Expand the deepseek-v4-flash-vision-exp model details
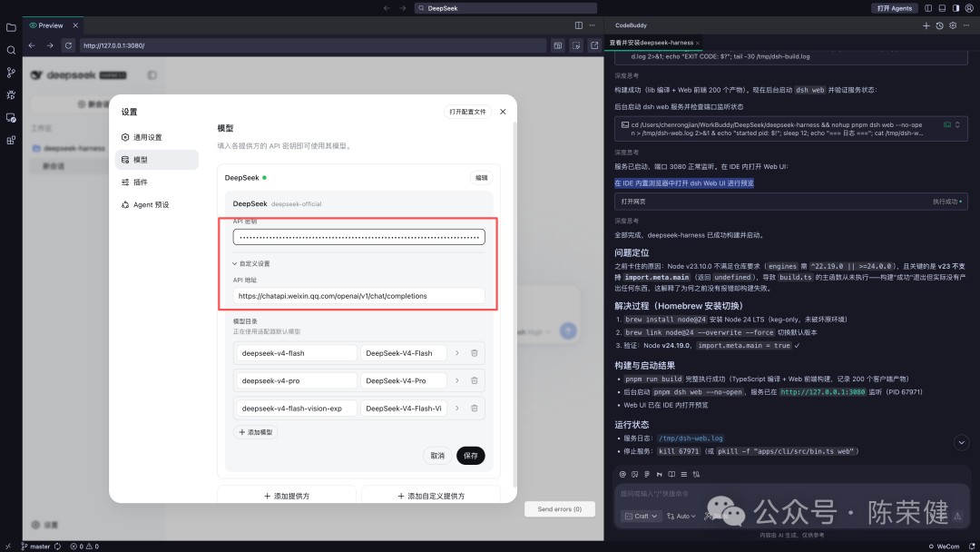Viewport: 980px width, 552px height. click(x=456, y=409)
